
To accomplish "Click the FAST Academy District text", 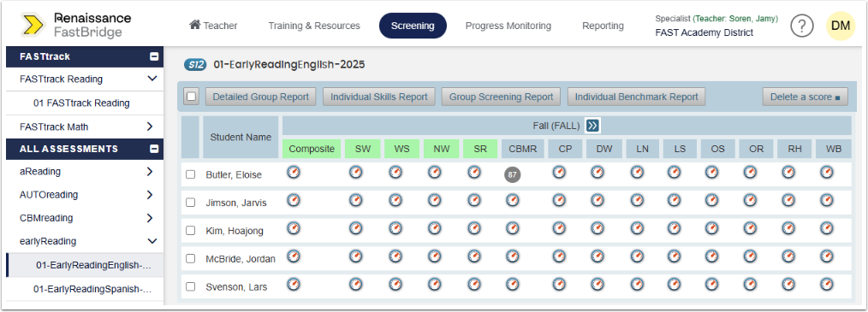I will [705, 32].
